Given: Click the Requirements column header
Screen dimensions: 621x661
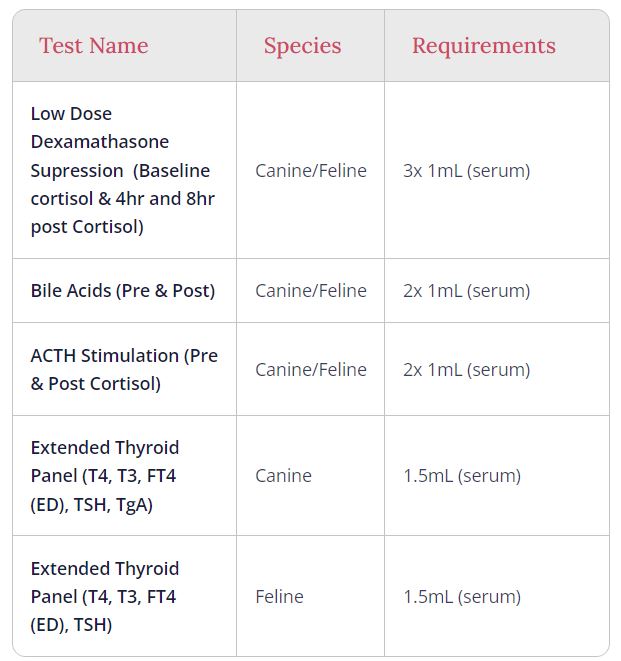Looking at the screenshot, I should point(483,46).
